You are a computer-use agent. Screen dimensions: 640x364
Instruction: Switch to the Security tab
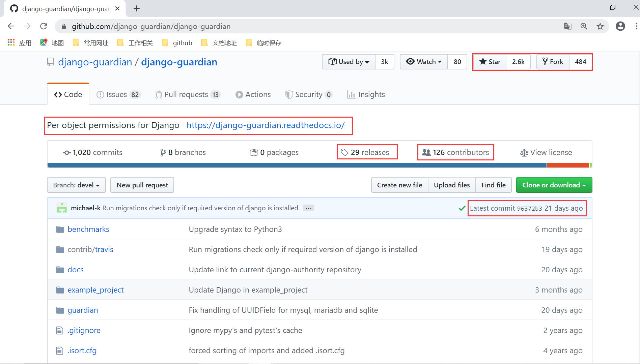(309, 94)
